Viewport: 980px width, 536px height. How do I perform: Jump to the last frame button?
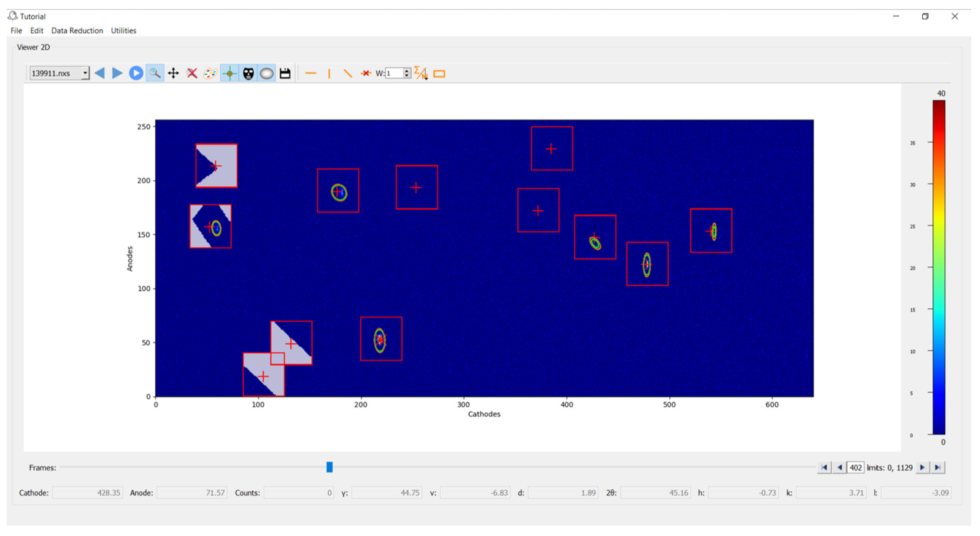click(938, 467)
